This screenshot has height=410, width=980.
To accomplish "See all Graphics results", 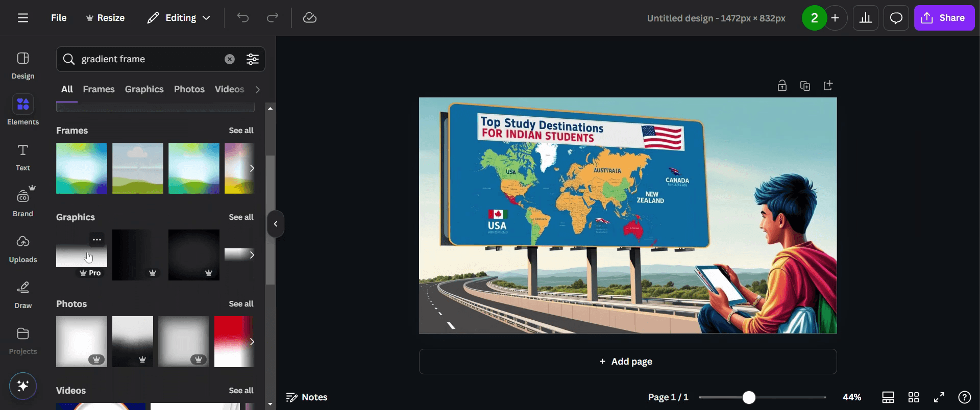I will tap(241, 217).
